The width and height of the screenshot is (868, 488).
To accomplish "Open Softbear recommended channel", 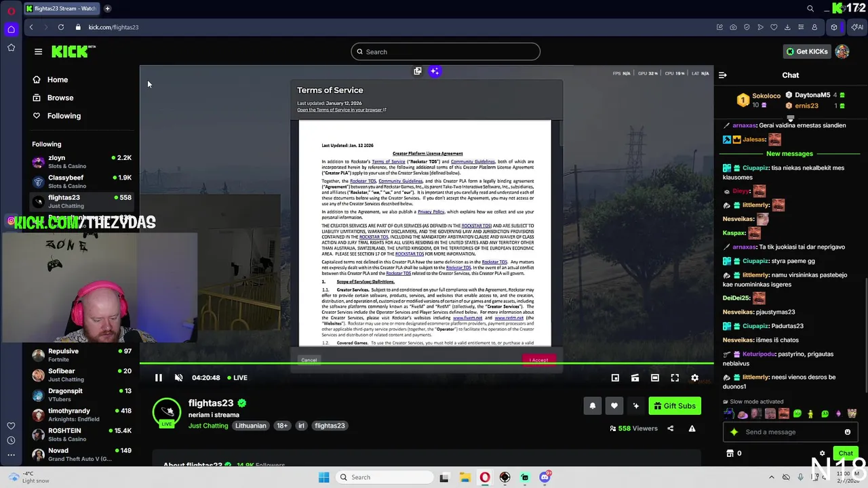I will pyautogui.click(x=81, y=375).
